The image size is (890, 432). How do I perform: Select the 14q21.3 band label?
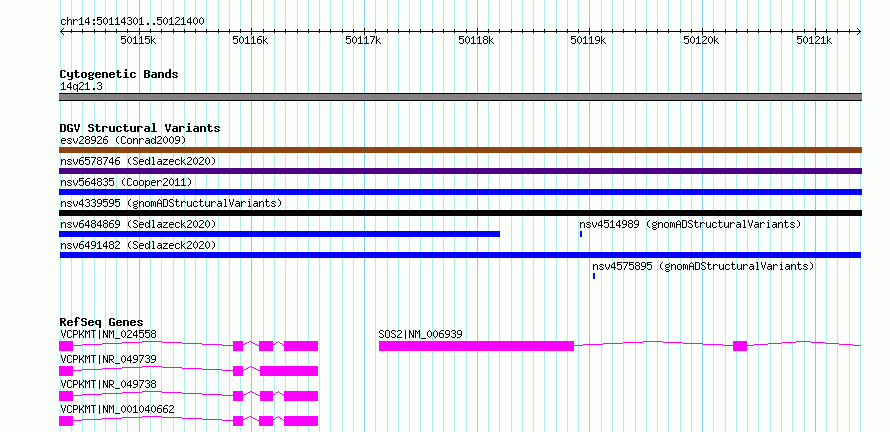point(81,87)
